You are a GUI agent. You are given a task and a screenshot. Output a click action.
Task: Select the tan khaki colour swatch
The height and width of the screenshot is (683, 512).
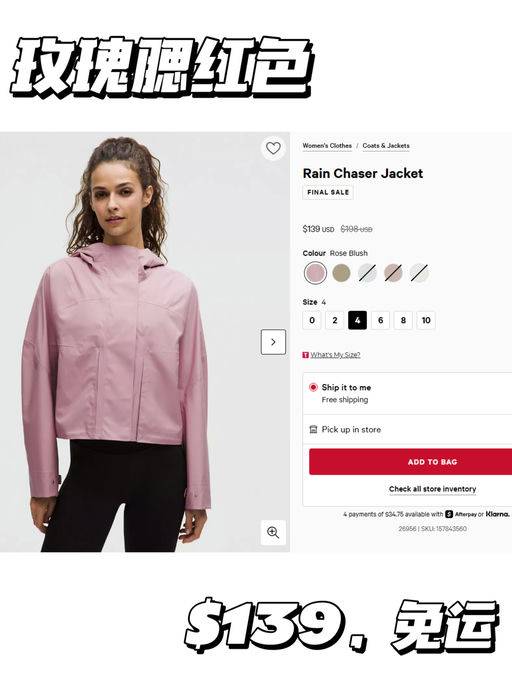point(341,273)
